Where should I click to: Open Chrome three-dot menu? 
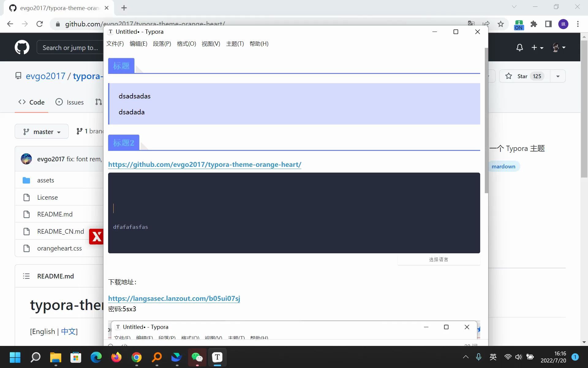[x=578, y=24]
